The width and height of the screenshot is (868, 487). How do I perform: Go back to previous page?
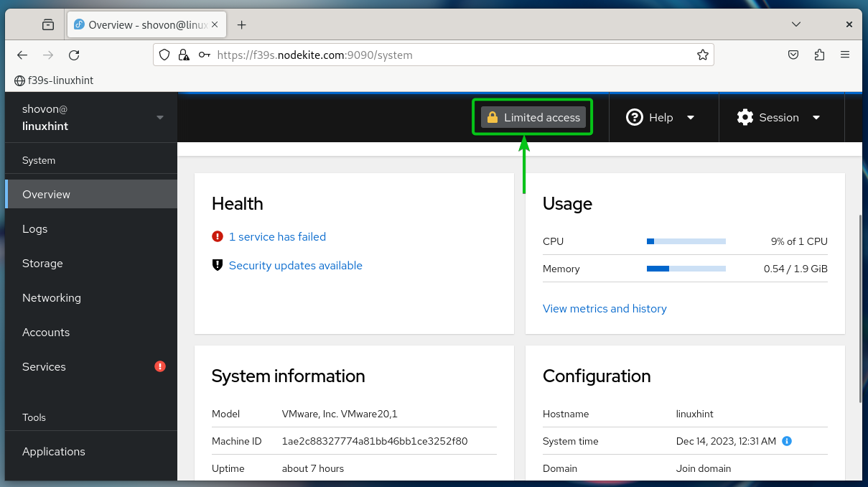coord(22,55)
